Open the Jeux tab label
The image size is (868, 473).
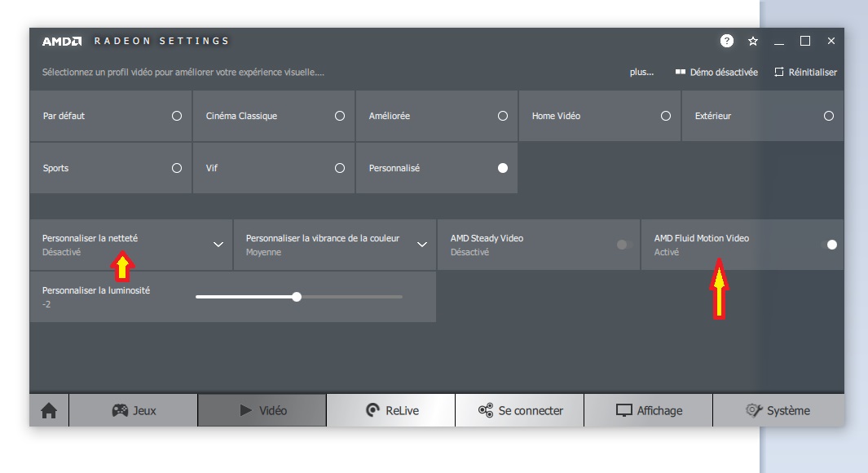click(144, 410)
